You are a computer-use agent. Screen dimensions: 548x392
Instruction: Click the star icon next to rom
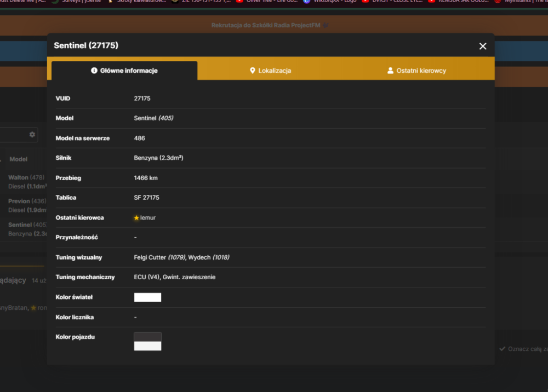33,308
